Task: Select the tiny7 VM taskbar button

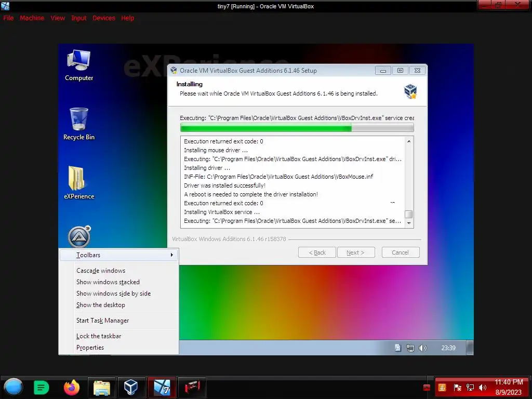Action: [x=162, y=388]
